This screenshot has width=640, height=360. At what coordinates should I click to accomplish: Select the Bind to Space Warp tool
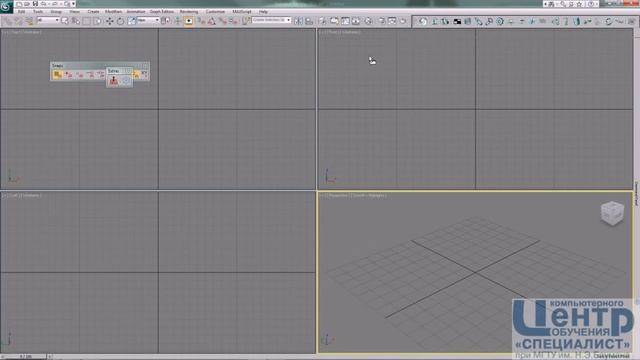[29, 20]
